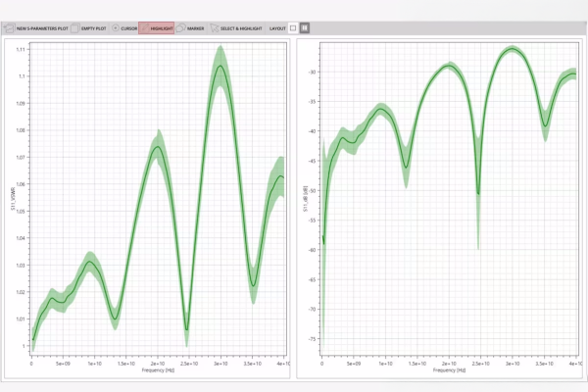Viewport: 588px width, 392px height.
Task: Switch to the single-pane layout
Action: tap(293, 28)
